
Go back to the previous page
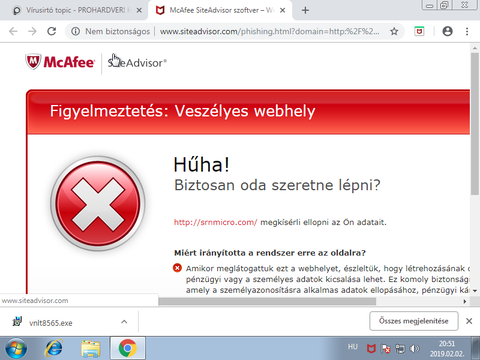click(13, 31)
